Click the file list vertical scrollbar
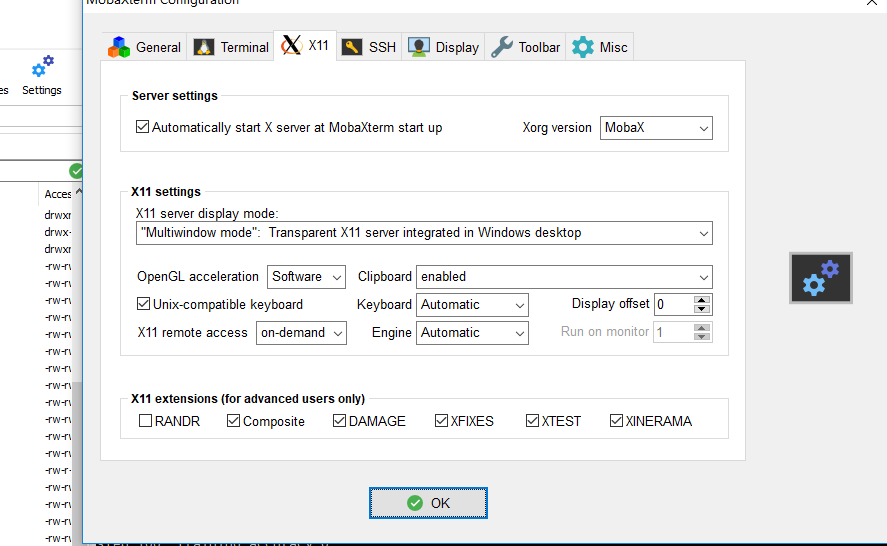This screenshot has width=887, height=546. click(77, 362)
